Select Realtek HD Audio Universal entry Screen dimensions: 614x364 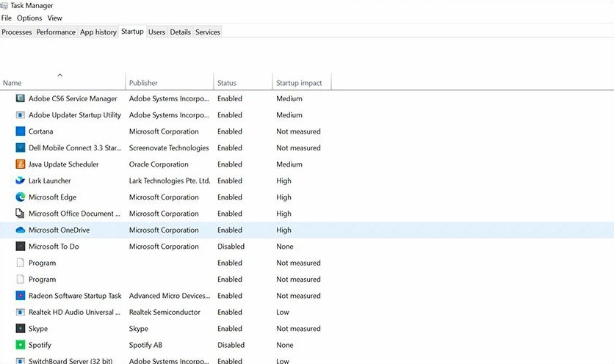point(73,312)
